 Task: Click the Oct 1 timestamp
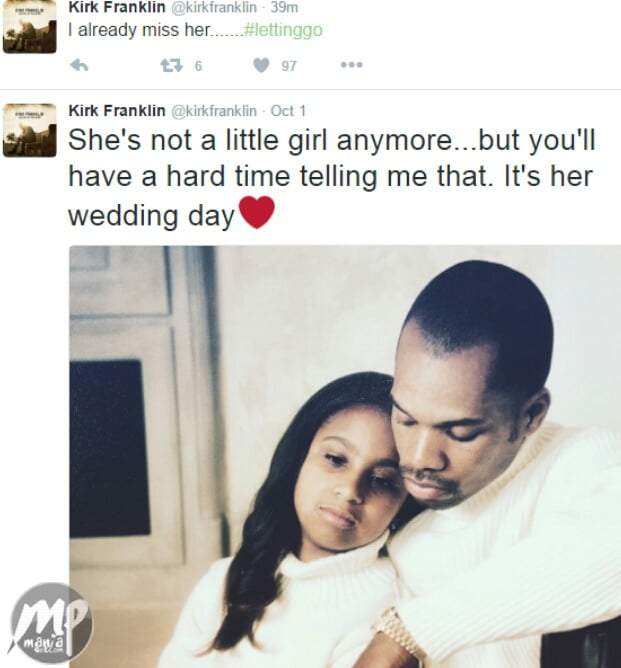coord(288,111)
